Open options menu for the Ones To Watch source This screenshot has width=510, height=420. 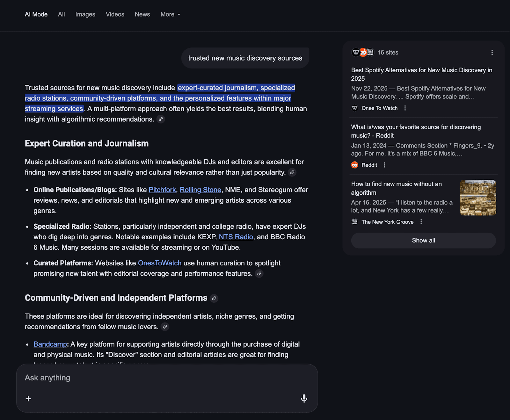pos(405,108)
